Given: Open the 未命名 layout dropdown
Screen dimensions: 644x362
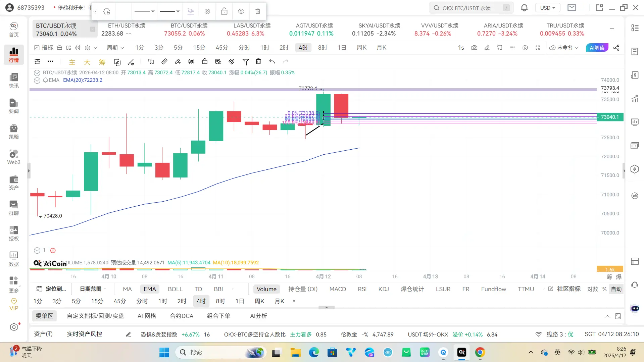Looking at the screenshot, I should (564, 48).
